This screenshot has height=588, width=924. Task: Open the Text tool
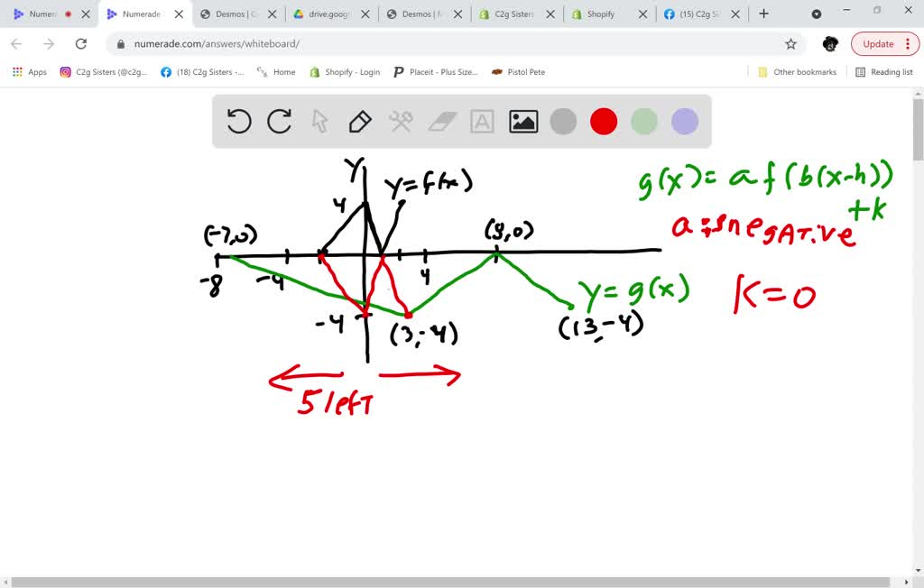[x=482, y=121]
